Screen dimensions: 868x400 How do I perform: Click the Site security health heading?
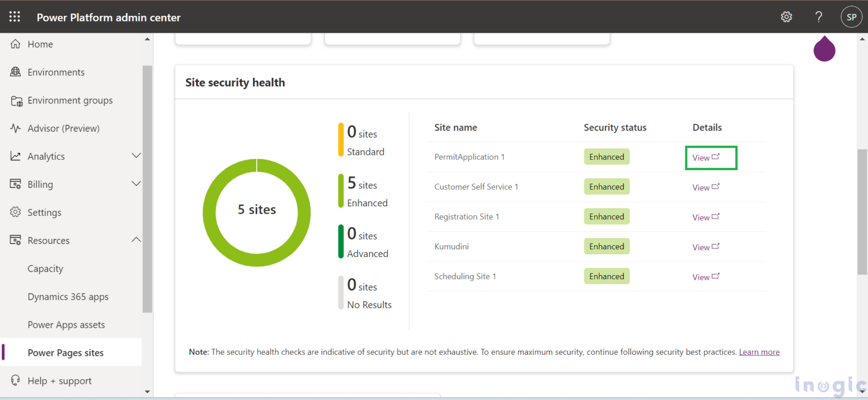click(235, 82)
